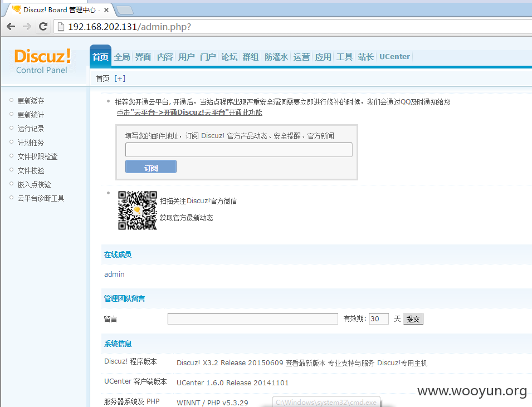Open a new browser tab
The image size is (532, 407).
pyautogui.click(x=125, y=11)
